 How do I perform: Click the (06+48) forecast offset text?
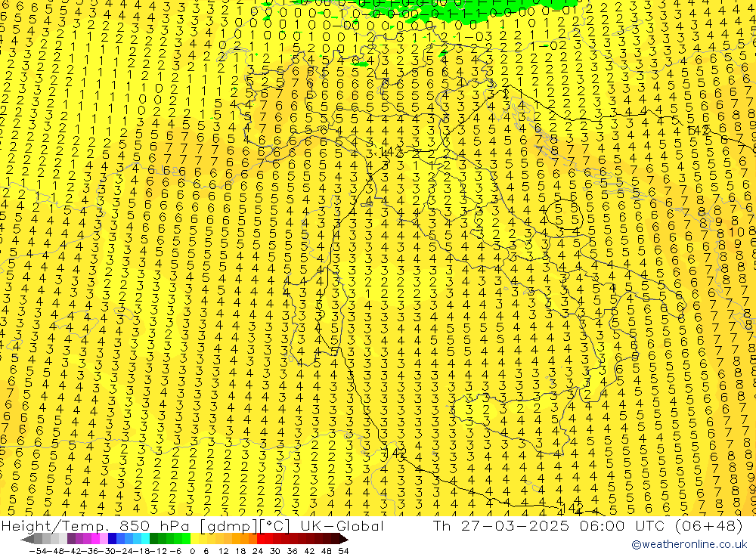(x=708, y=525)
